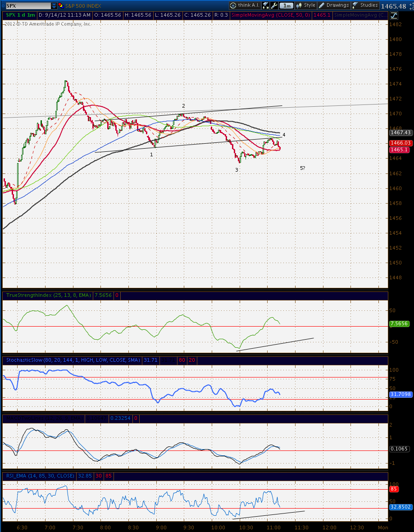Click the small circle icon left of SPX field
This screenshot has height=532, width=414.
point(3,6)
